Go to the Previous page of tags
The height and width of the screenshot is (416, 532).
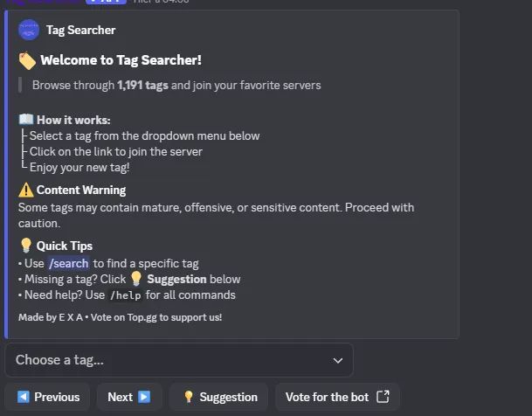[48, 397]
